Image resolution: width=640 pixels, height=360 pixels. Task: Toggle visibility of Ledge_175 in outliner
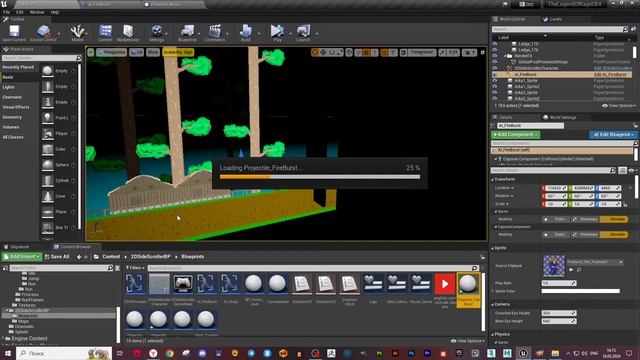tap(495, 44)
